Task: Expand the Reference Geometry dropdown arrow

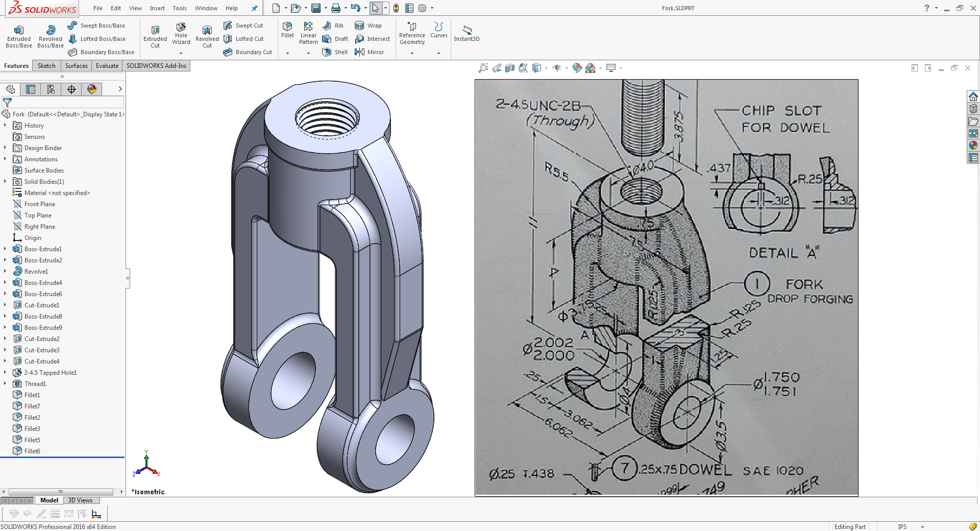Action: (x=412, y=53)
